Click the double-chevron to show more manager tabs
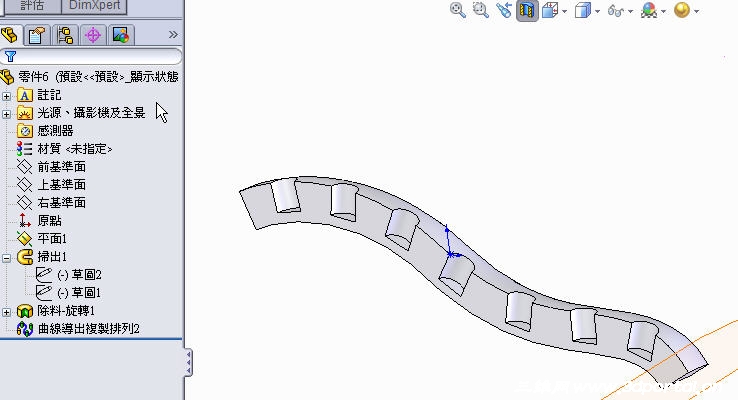738x400 pixels. point(173,35)
